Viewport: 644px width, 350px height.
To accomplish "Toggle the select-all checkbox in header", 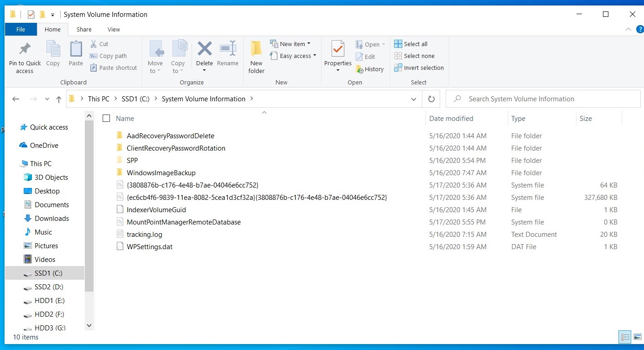I will point(106,118).
